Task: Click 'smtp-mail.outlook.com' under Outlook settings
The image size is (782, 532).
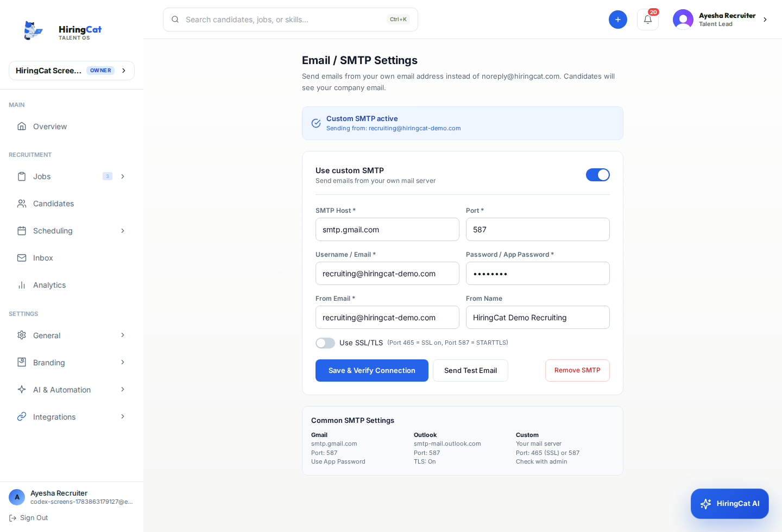Action: tap(447, 444)
